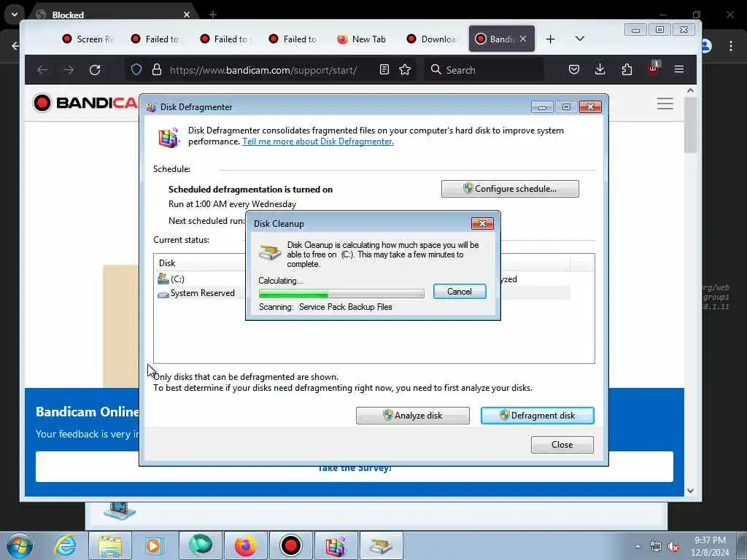Switch to Bandicam taskbar icon
This screenshot has height=560, width=747.
290,545
